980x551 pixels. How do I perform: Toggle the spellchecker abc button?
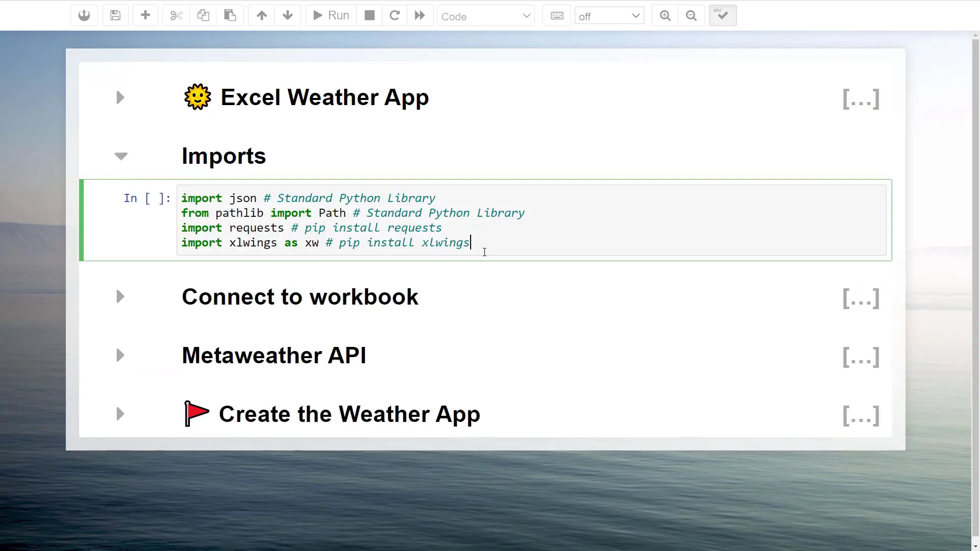(x=722, y=15)
